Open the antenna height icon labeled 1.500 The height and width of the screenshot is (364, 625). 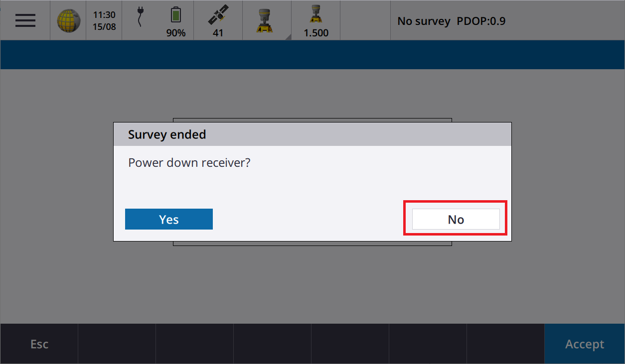(x=316, y=20)
